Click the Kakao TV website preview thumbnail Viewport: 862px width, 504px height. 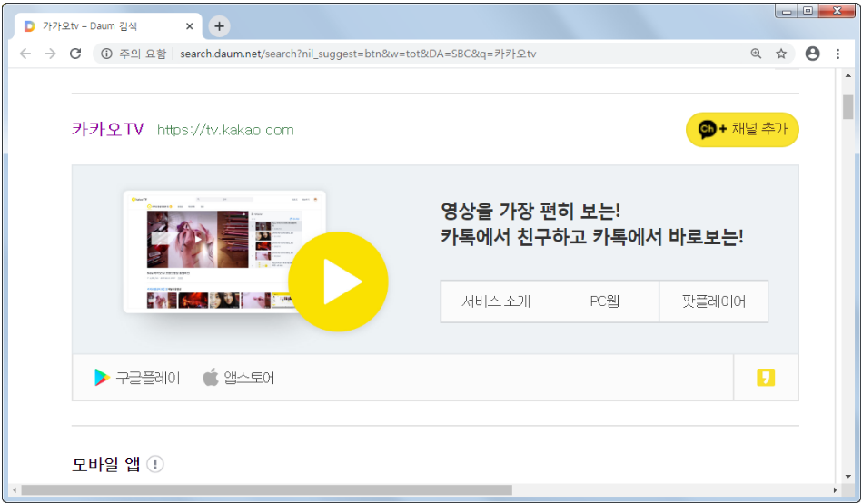pos(224,252)
